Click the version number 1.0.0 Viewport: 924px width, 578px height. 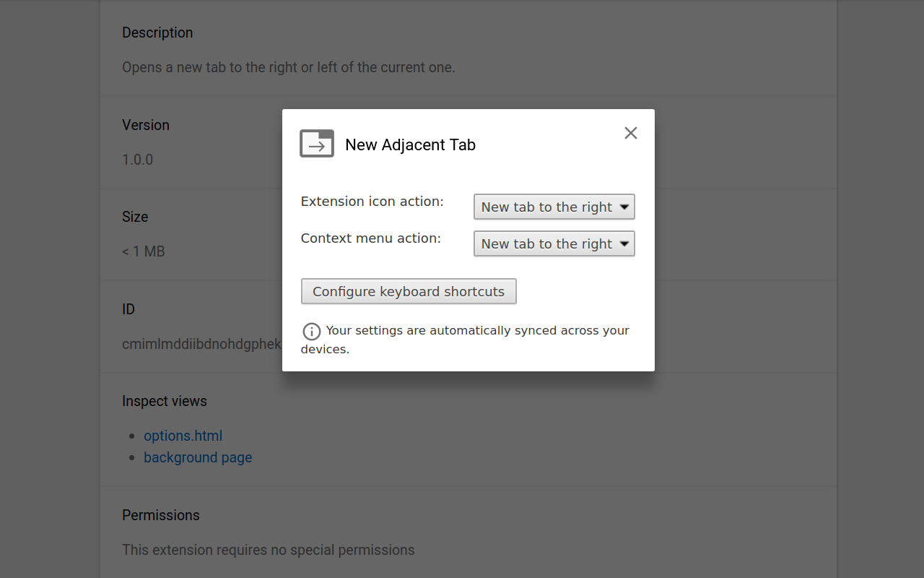point(137,160)
